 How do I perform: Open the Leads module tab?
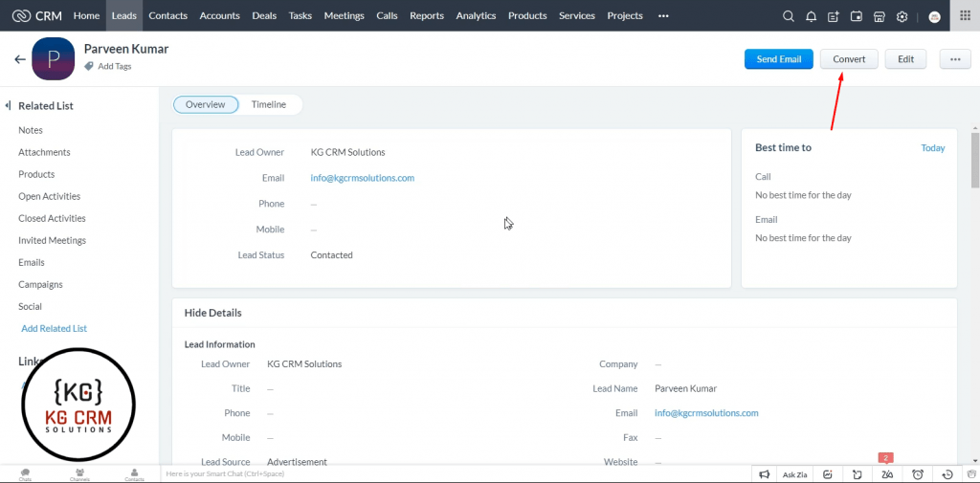click(x=123, y=15)
